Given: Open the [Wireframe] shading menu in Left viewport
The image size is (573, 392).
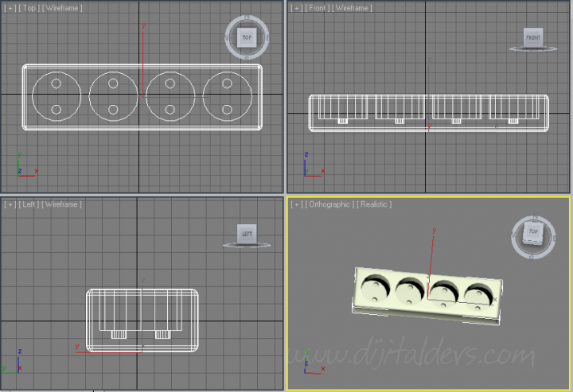Looking at the screenshot, I should [x=61, y=204].
